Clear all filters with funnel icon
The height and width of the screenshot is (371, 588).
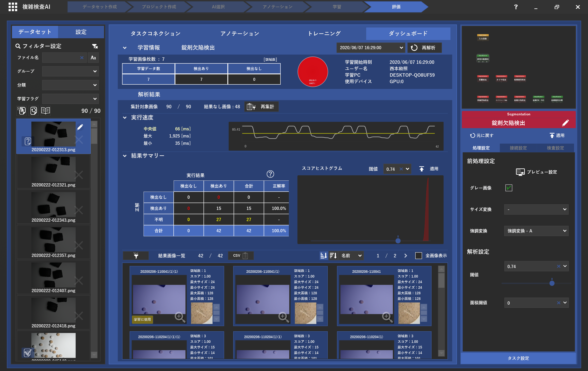coord(95,46)
